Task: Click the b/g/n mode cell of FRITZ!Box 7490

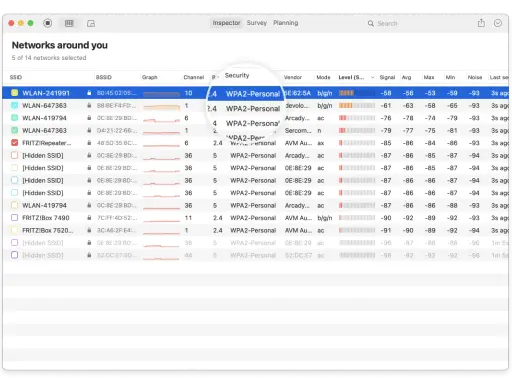Action: coord(324,218)
